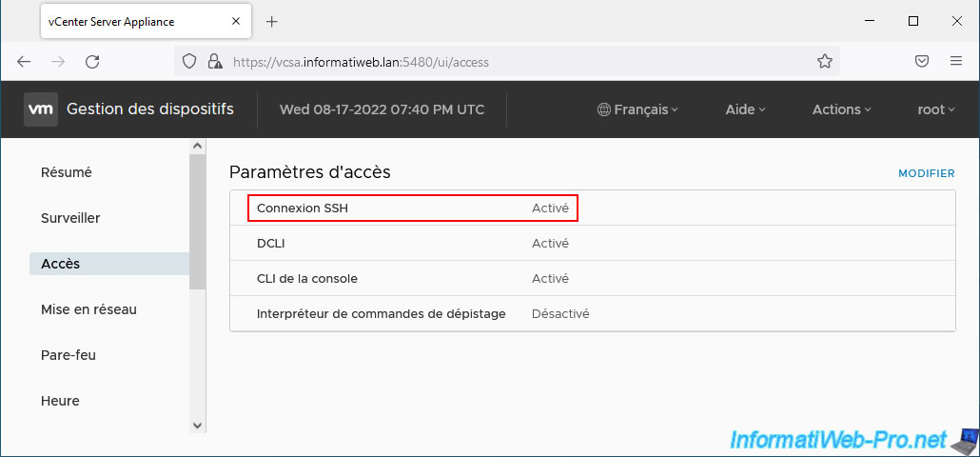
Task: Go back using browser back arrow
Action: click(24, 61)
